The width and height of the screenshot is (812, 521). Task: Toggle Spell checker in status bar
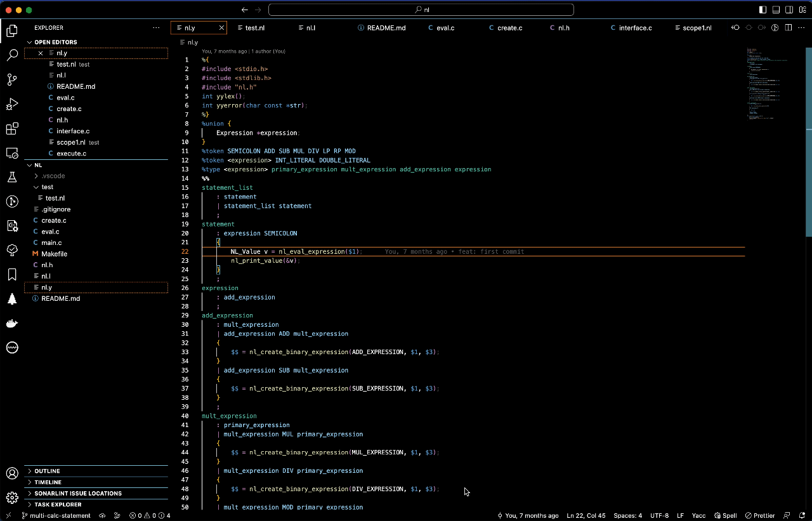(725, 515)
